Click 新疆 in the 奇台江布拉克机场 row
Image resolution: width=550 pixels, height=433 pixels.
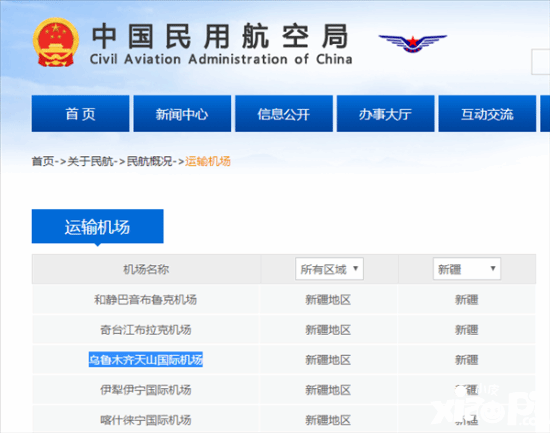coord(467,330)
